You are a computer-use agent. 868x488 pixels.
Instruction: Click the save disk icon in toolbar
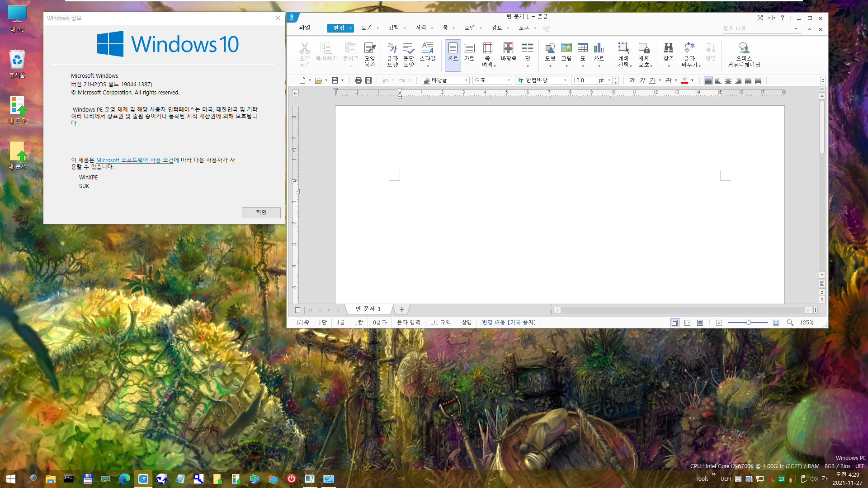pos(335,80)
